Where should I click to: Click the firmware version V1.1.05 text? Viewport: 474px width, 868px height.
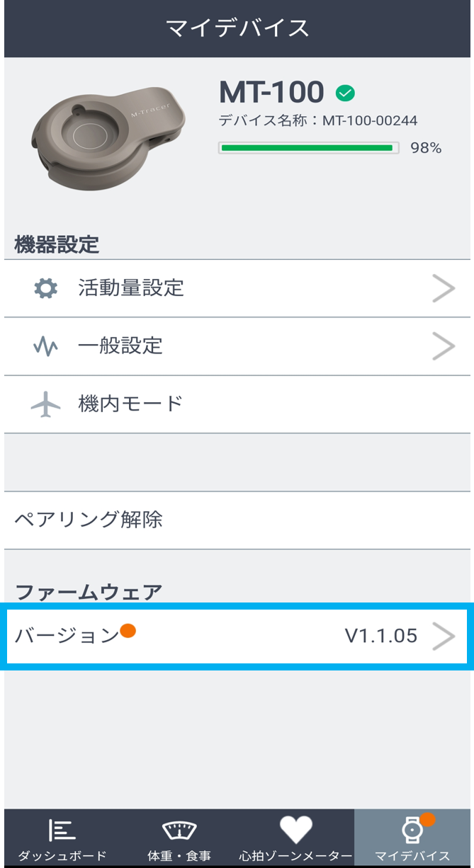coord(380,636)
